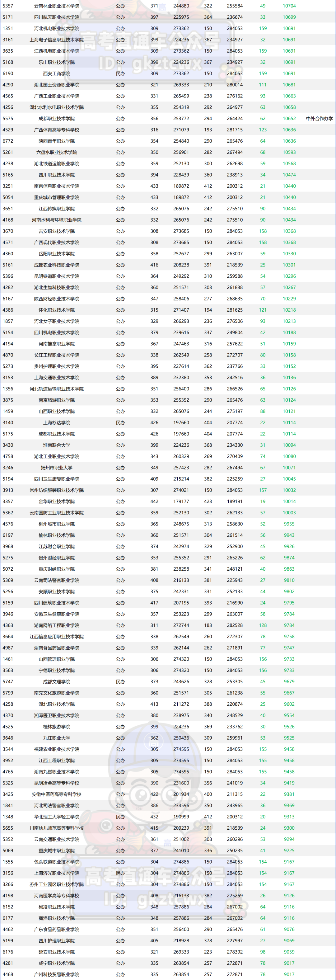The image size is (336, 980).
Task: Select 榆林职业技术学院 name cell
Action: [57, 535]
